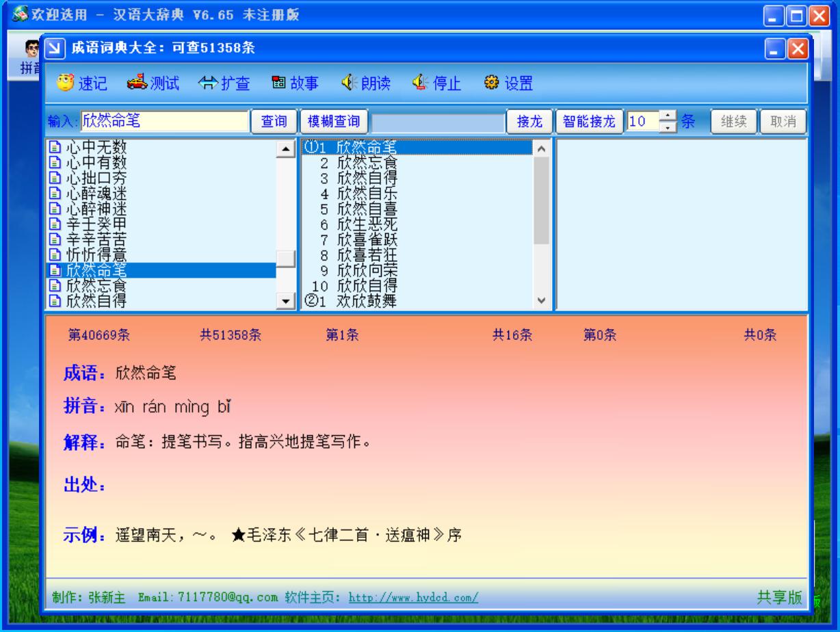
Task: Click the 共享版 label
Action: point(780,597)
